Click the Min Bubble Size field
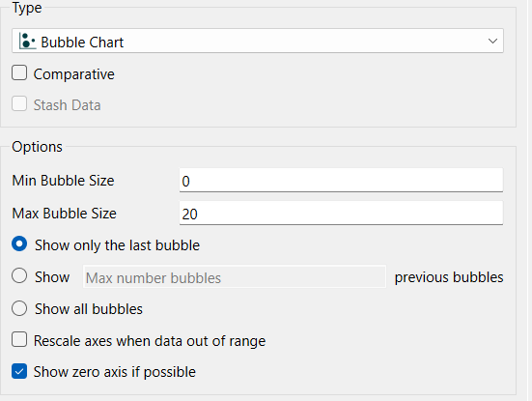532x401 pixels. click(341, 181)
